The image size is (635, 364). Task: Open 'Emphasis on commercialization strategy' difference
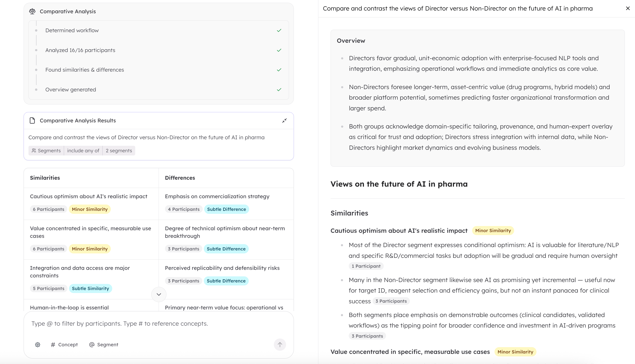click(217, 196)
